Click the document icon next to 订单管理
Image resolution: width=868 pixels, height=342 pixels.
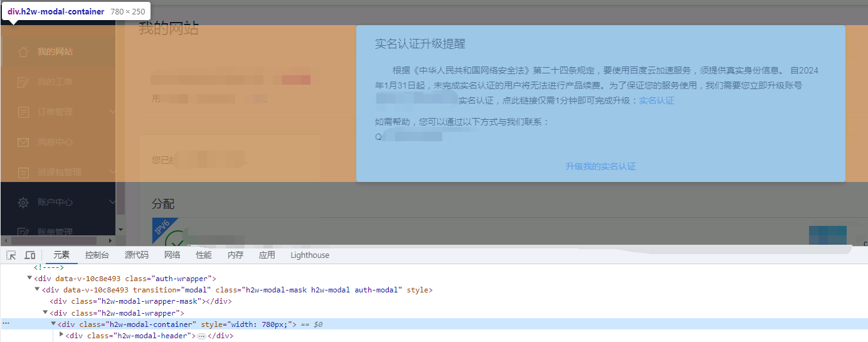click(23, 112)
